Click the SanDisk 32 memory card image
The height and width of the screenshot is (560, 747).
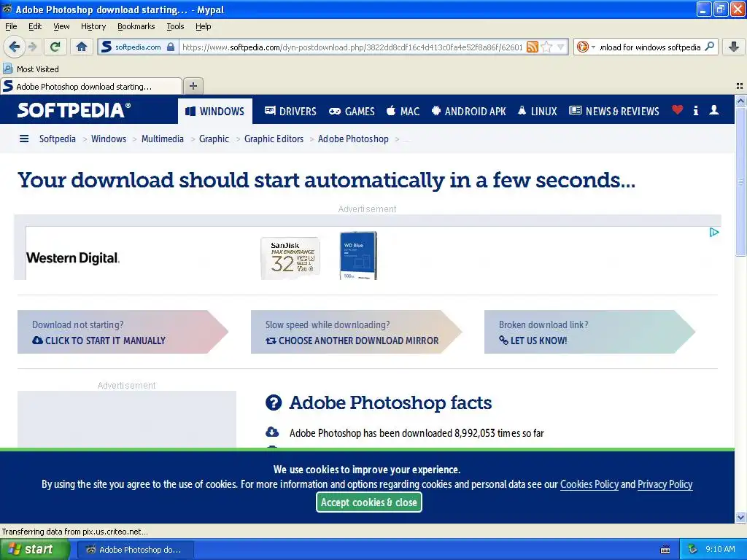point(290,257)
